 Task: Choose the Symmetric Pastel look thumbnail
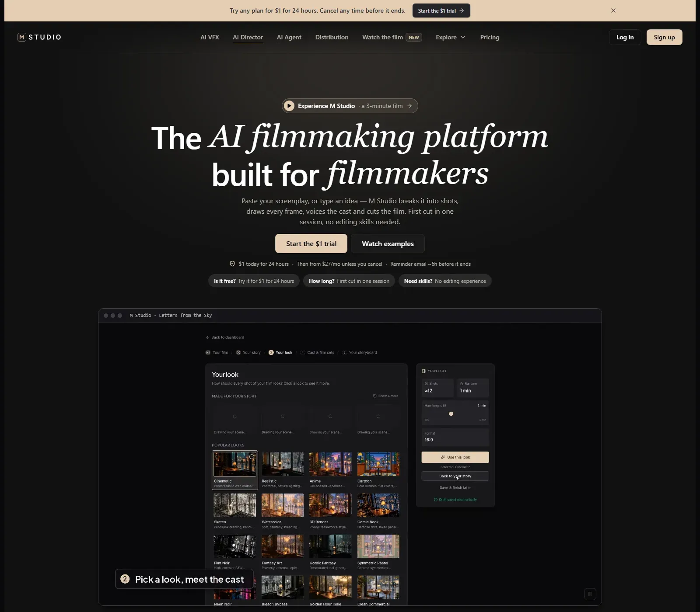click(x=378, y=546)
